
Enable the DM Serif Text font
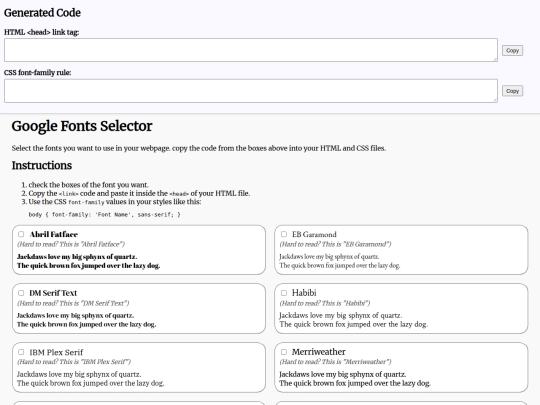point(21,293)
